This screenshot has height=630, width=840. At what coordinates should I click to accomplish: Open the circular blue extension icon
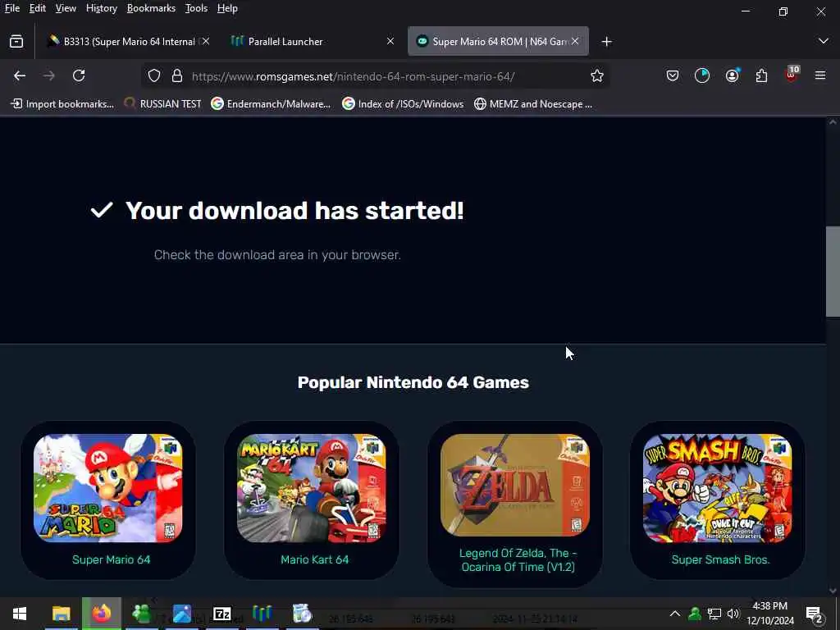[x=702, y=76]
